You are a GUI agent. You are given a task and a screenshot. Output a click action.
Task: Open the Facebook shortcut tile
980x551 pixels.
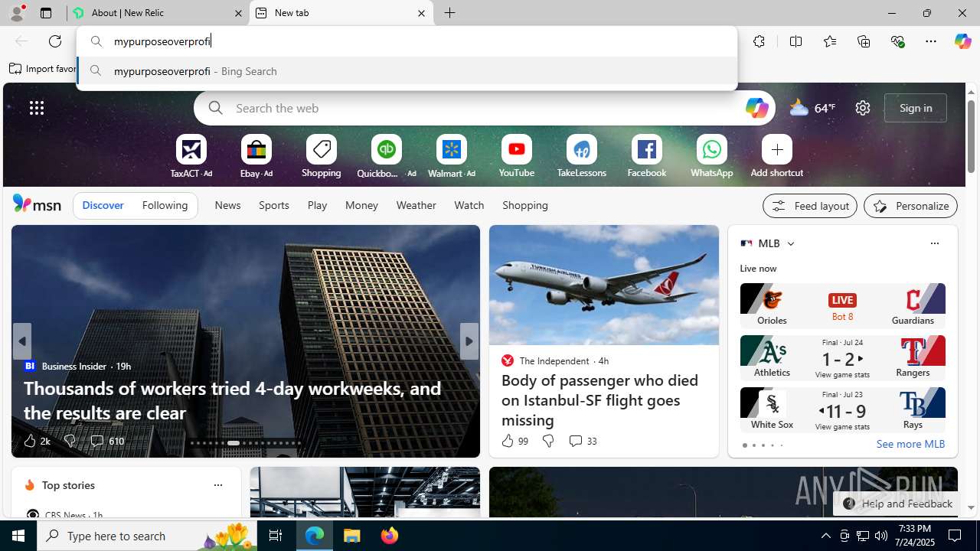tap(646, 157)
